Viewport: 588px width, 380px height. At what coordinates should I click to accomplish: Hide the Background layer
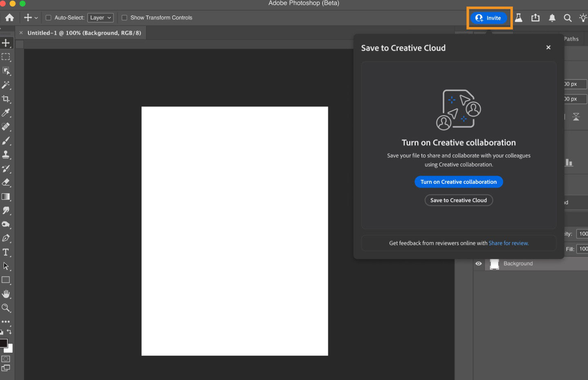(x=479, y=264)
